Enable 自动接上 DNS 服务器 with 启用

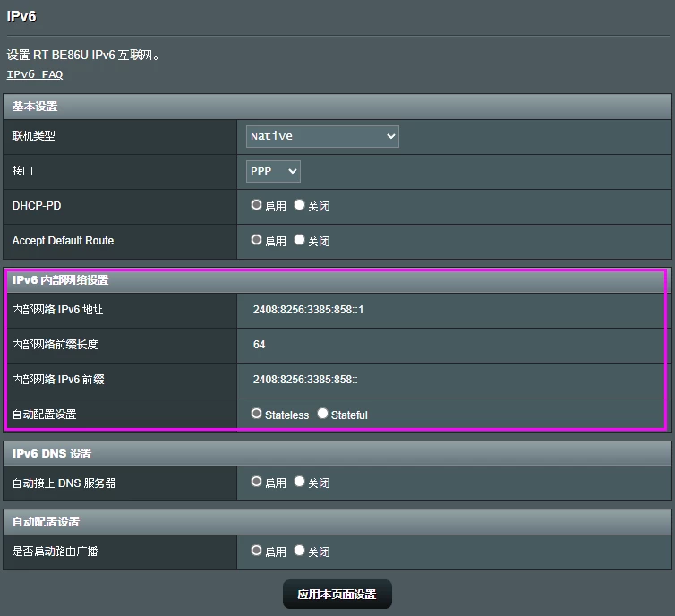pos(257,482)
